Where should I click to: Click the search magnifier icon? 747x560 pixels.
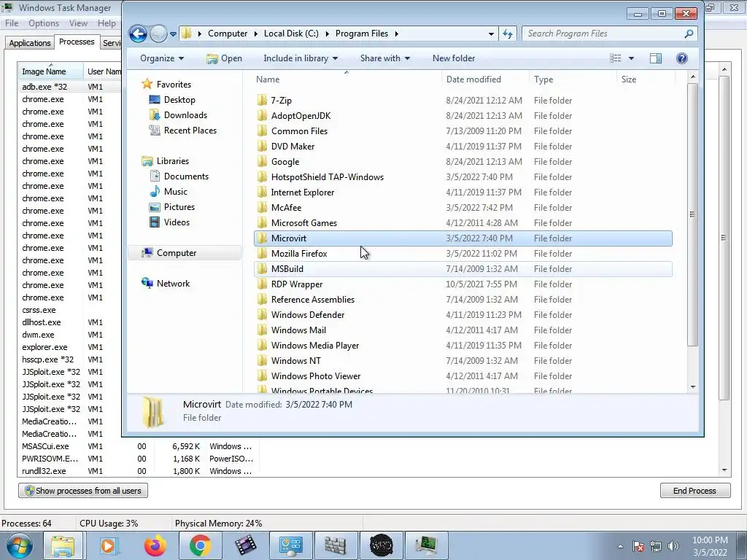(689, 34)
